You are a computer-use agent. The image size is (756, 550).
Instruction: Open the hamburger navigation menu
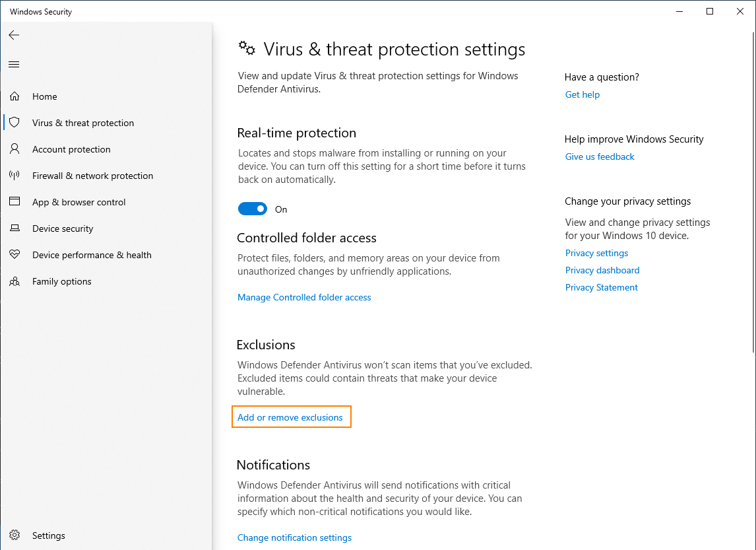tap(14, 64)
